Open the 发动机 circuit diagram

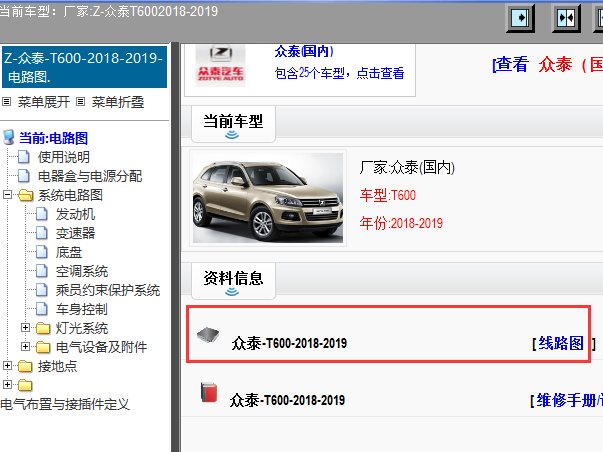[75, 214]
